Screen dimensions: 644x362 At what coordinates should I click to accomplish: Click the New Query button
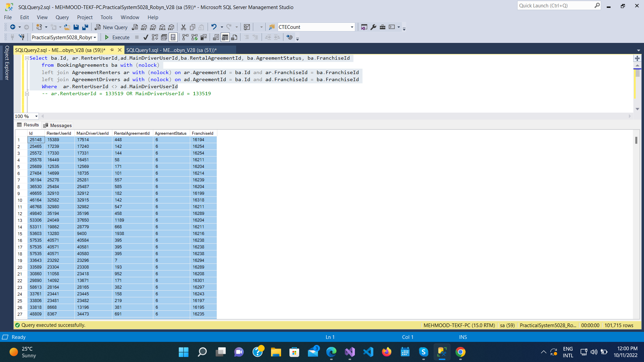pyautogui.click(x=111, y=27)
